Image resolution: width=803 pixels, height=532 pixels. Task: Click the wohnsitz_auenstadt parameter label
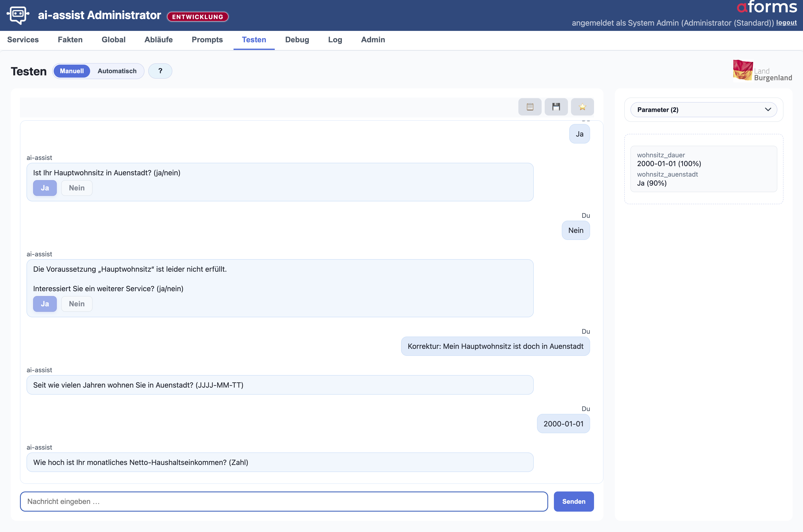coord(667,174)
